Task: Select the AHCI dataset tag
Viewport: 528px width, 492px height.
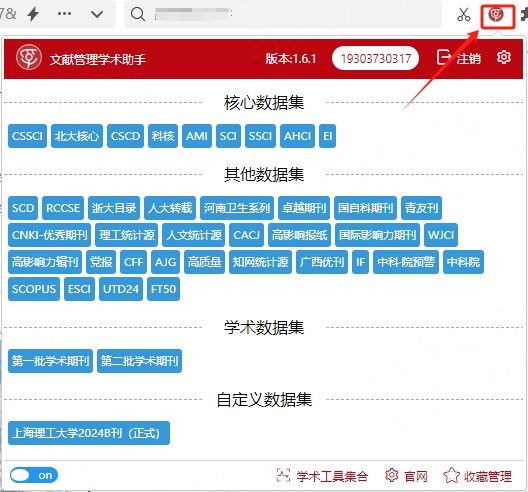Action: [297, 136]
